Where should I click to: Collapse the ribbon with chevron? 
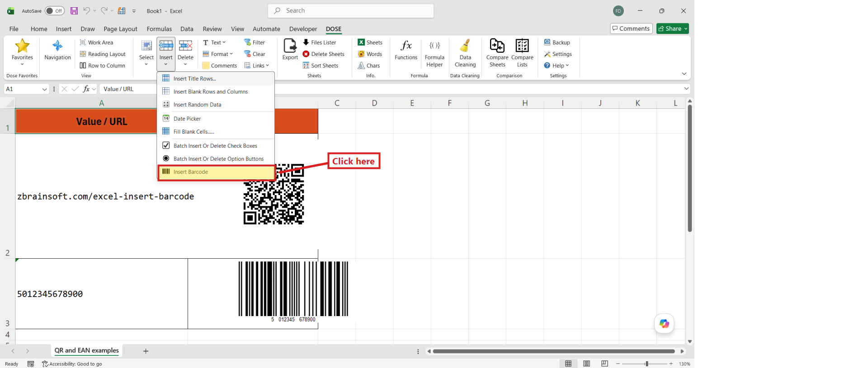(684, 74)
